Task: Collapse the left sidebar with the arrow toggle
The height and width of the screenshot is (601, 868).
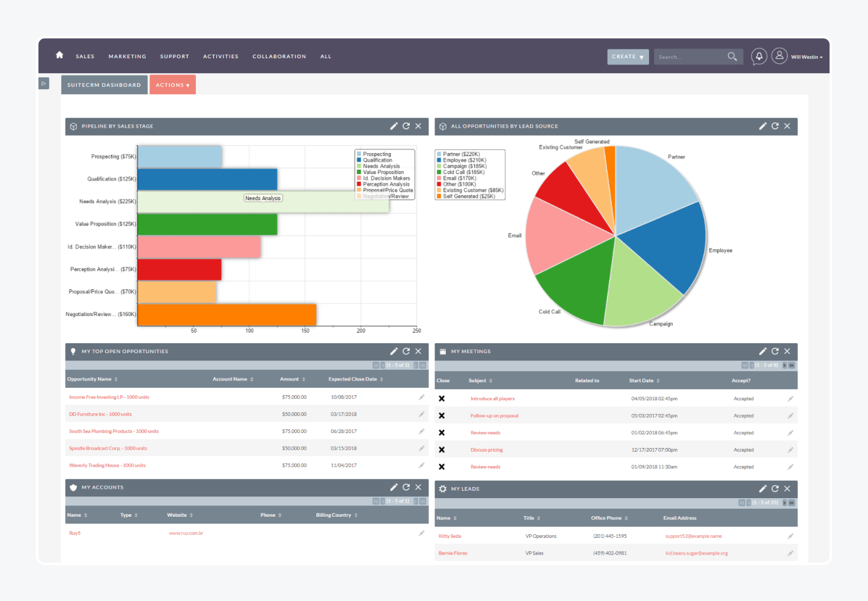Action: tap(43, 83)
